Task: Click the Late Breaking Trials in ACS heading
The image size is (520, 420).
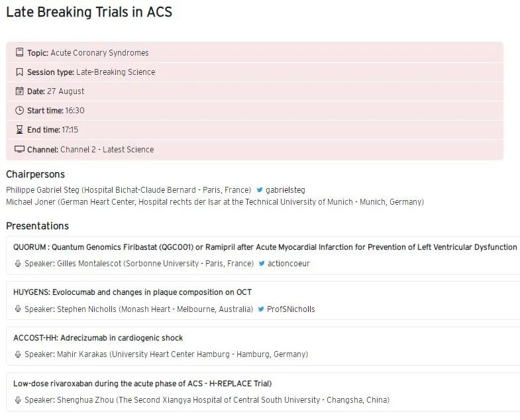Action: point(89,13)
